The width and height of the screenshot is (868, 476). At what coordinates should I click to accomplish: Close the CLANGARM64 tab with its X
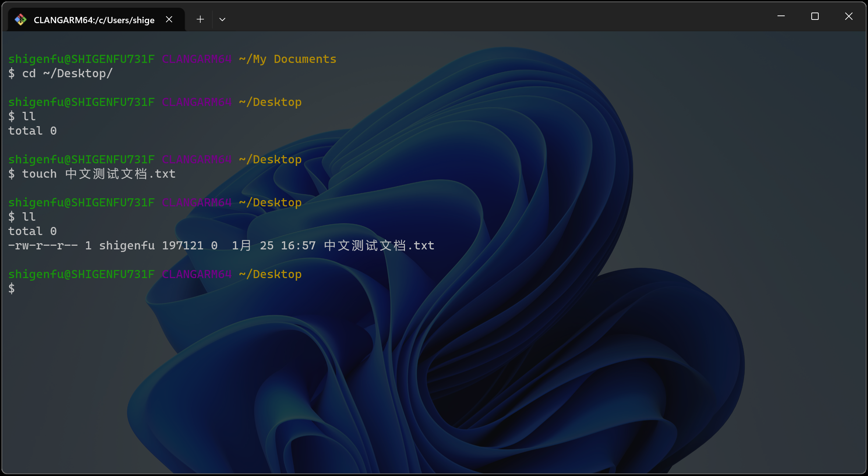coord(169,19)
